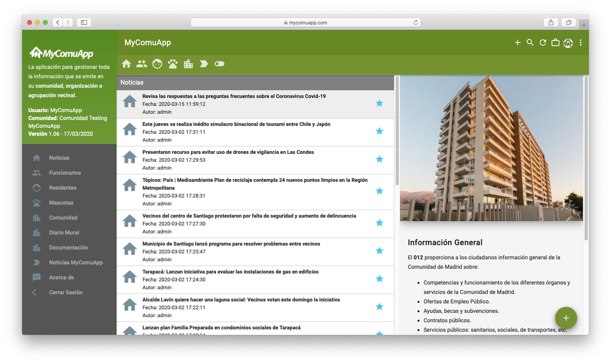Open the paw pets icon in toolbar
Viewport: 611px width, 364px height.
point(173,64)
